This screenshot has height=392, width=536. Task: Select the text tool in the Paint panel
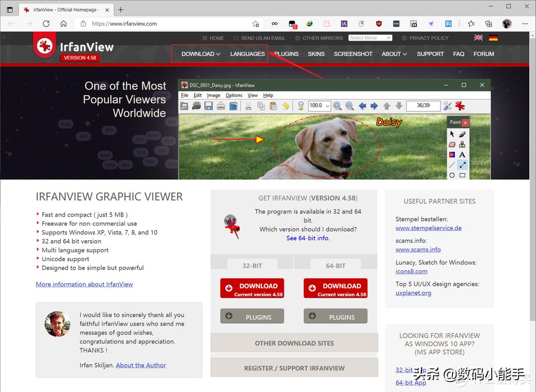[462, 155]
